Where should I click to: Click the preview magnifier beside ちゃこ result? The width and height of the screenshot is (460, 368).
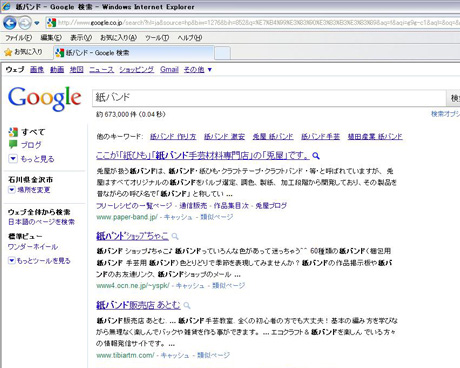(175, 236)
